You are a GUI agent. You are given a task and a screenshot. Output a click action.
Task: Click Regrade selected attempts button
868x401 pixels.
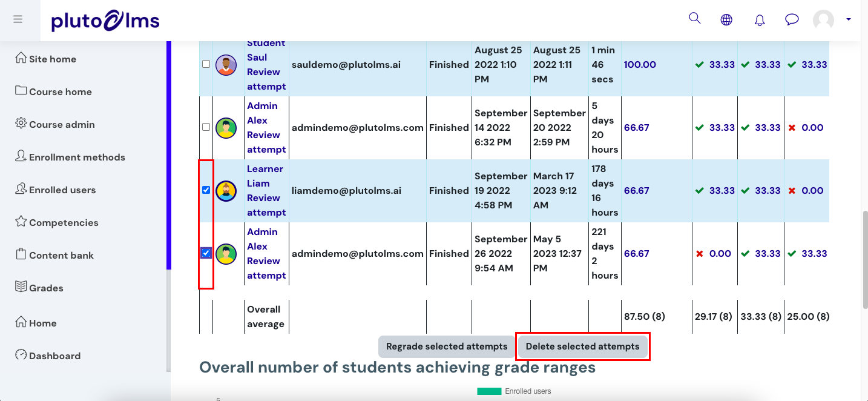tap(447, 346)
